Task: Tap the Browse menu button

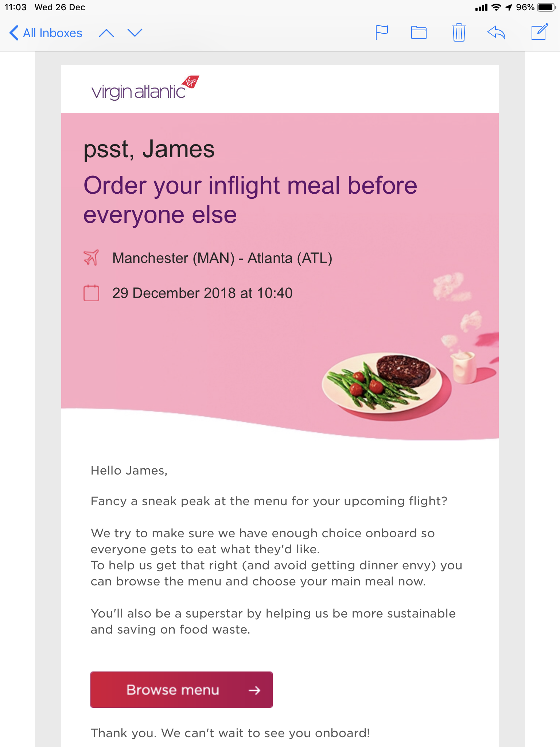Action: click(x=182, y=690)
